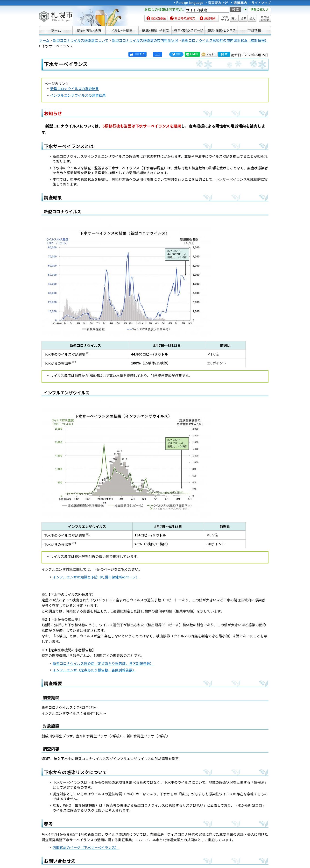
Task: Open 内閣官房のページ(下水サーベイランス) link
Action: click(85, 847)
